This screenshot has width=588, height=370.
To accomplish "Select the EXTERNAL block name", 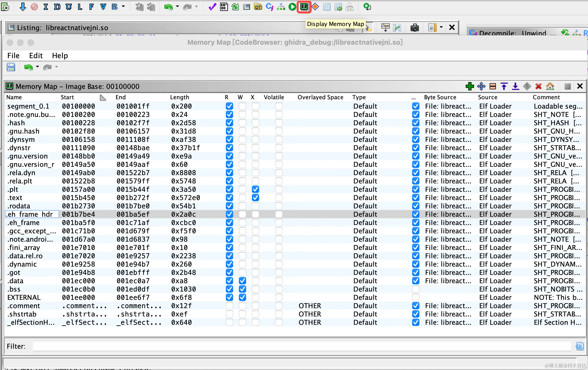I will coord(24,297).
